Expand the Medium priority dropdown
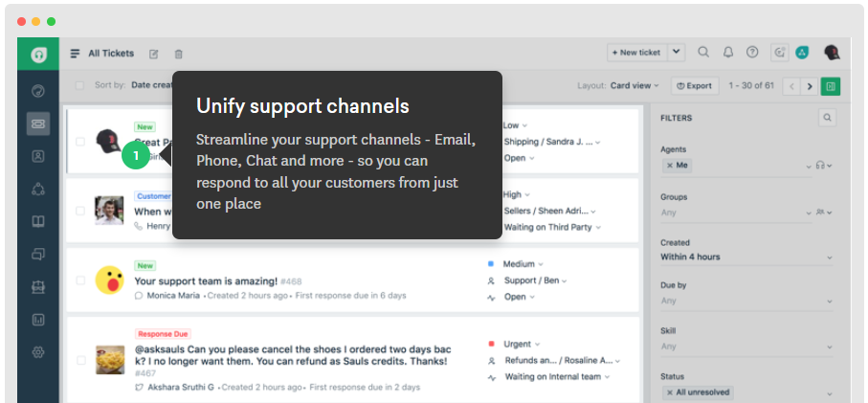This screenshot has height=403, width=868. click(523, 264)
